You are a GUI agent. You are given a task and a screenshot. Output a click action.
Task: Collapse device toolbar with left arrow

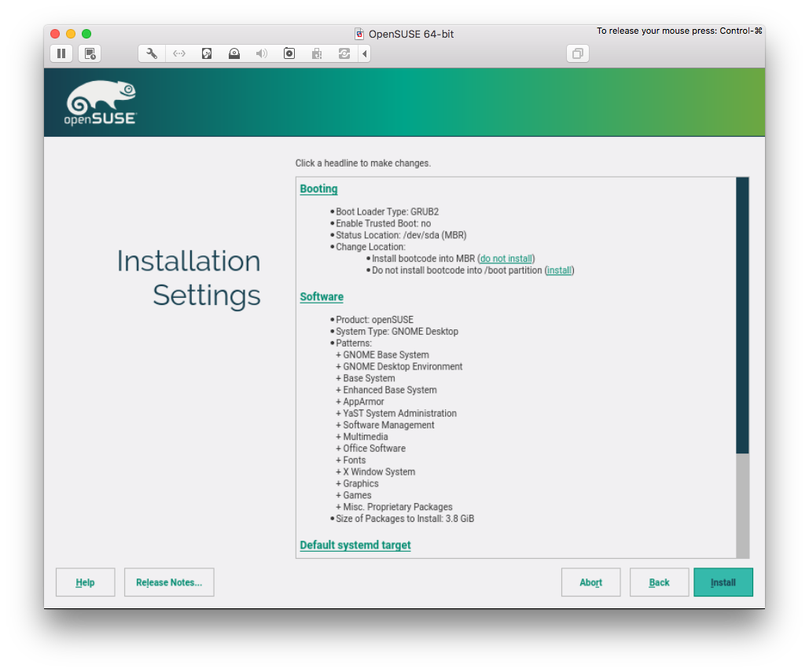click(x=364, y=53)
